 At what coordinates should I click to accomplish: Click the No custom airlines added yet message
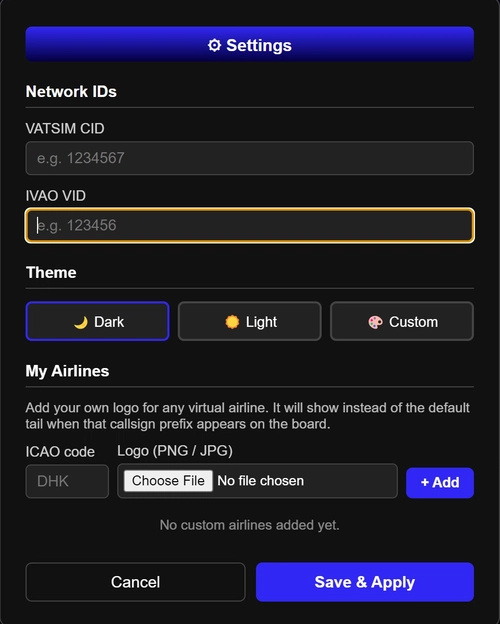click(250, 525)
